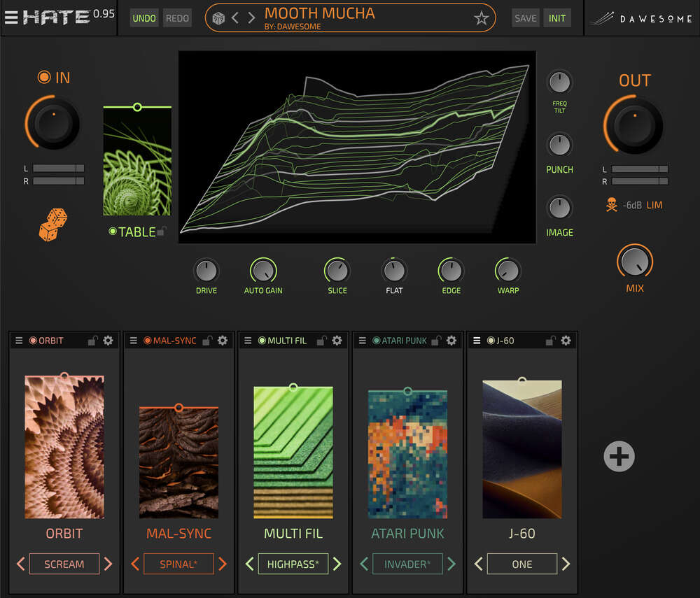This screenshot has width=700, height=598.
Task: Open previous preset using left arrow
Action: pyautogui.click(x=235, y=17)
